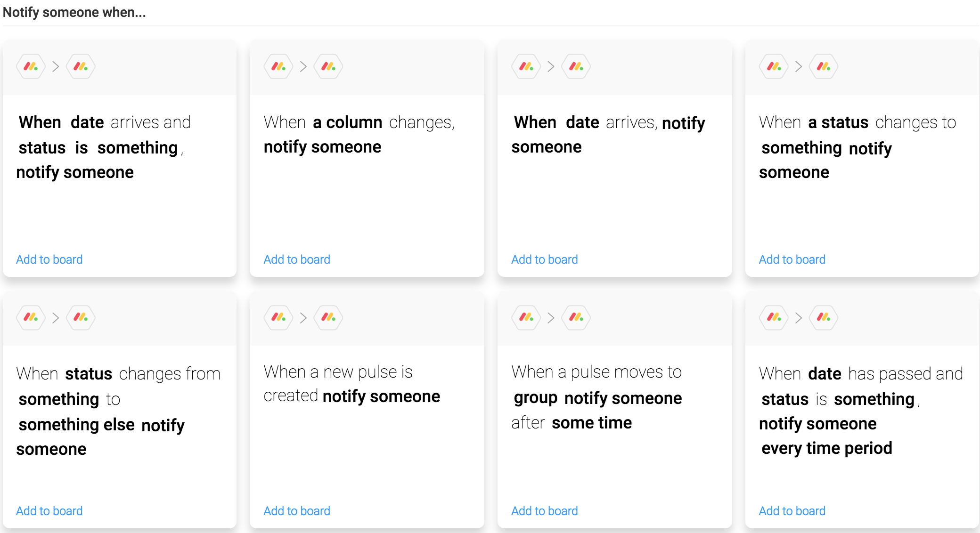Select 'every time period' field
Viewport: 980px width, 533px height.
(x=827, y=448)
